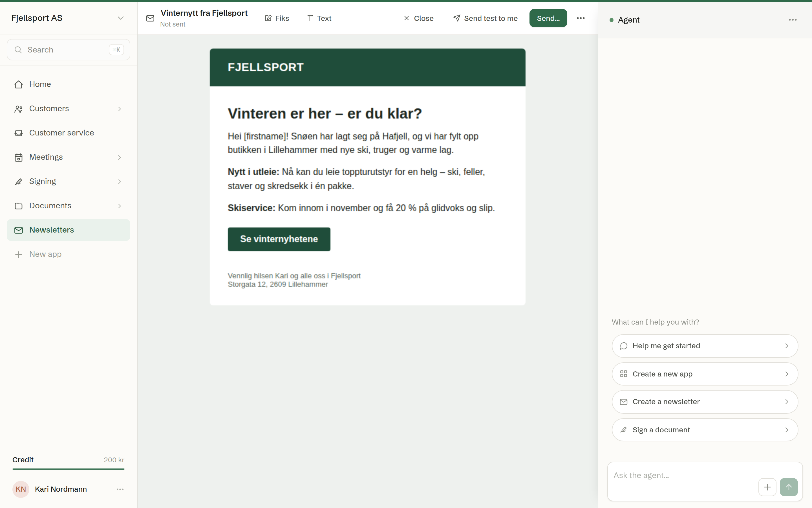Click the Home house icon
This screenshot has width=812, height=508.
19,84
